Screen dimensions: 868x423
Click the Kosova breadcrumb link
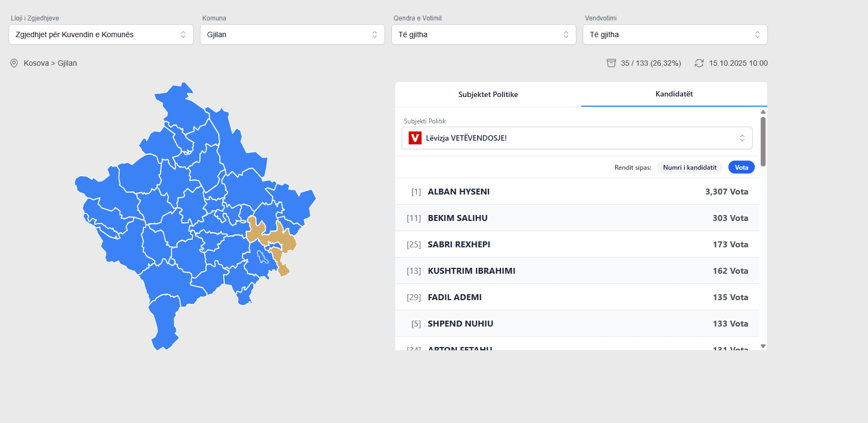click(36, 63)
